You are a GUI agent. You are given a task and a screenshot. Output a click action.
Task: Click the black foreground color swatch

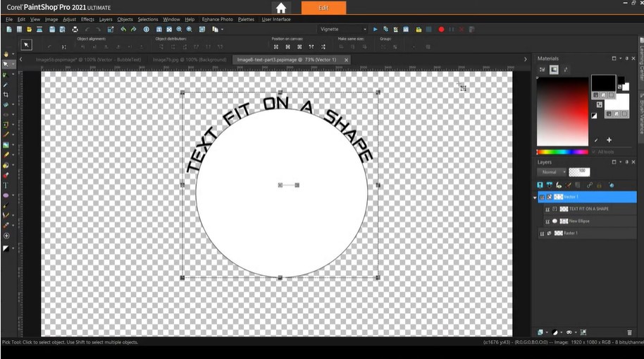pyautogui.click(x=603, y=83)
